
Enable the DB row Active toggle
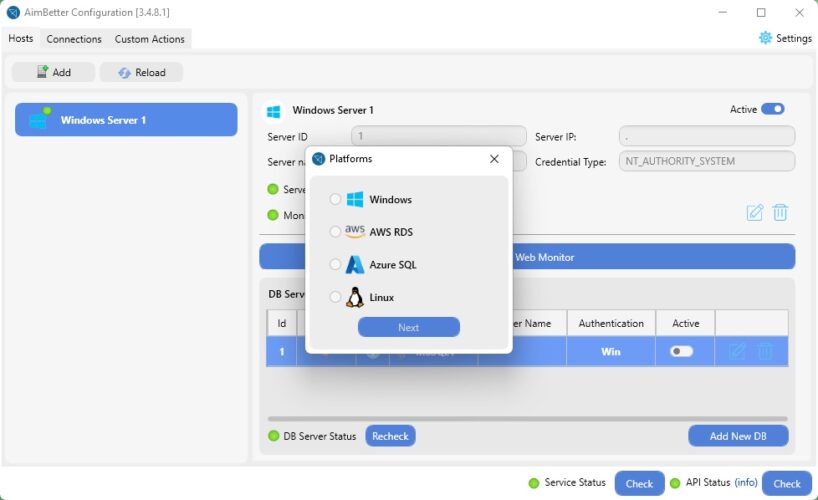coord(681,351)
